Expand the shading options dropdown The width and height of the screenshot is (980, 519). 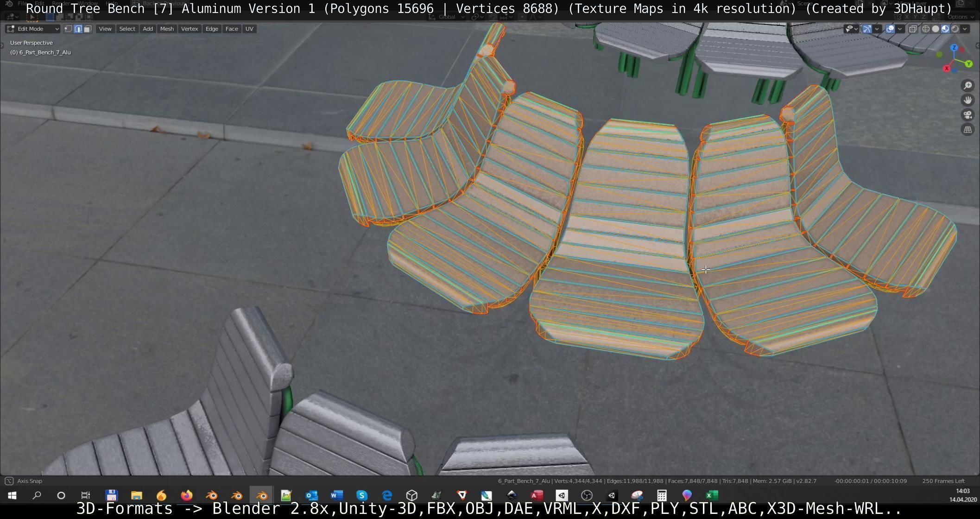pos(965,29)
